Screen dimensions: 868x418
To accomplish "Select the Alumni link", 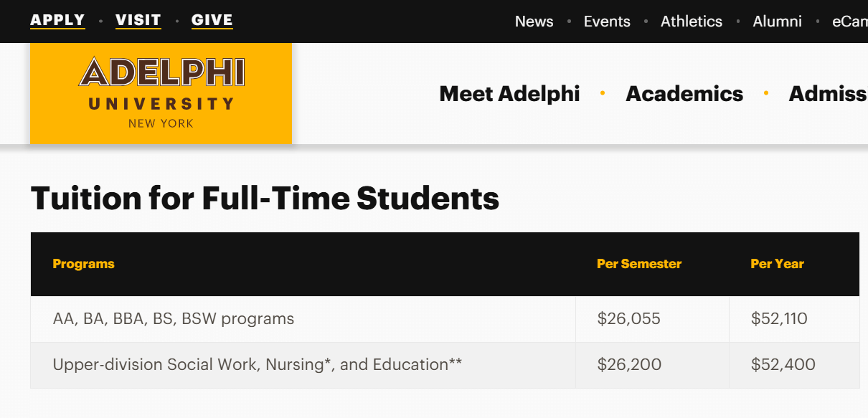I will coord(777,22).
